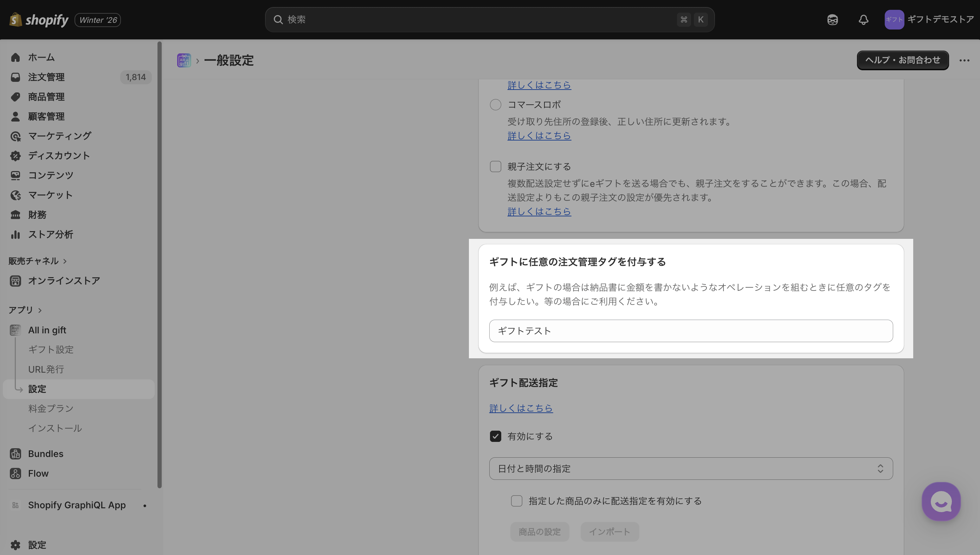Open 注文管理 in the sidebar

coord(46,77)
